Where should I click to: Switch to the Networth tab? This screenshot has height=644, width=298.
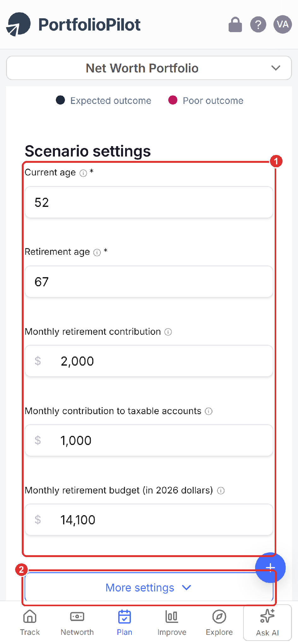77,623
